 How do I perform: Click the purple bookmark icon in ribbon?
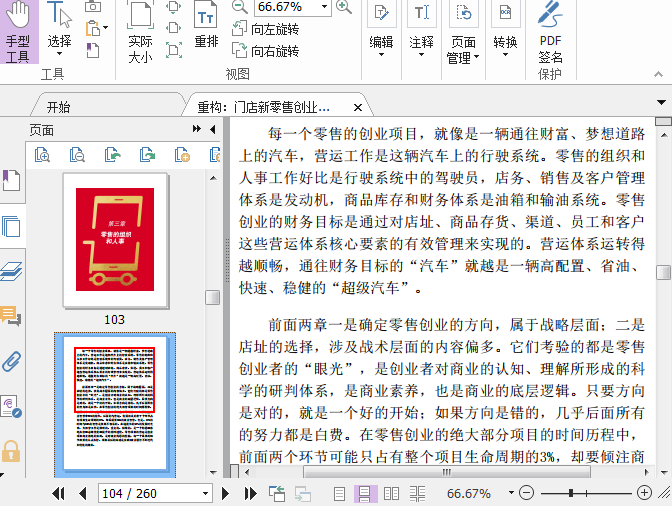93,50
